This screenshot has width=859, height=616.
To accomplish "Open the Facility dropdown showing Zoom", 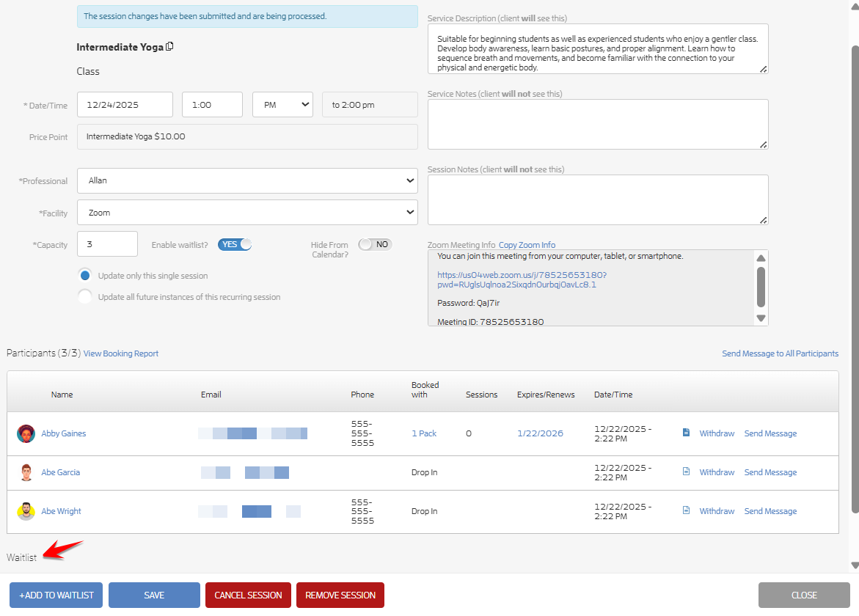I will point(247,213).
